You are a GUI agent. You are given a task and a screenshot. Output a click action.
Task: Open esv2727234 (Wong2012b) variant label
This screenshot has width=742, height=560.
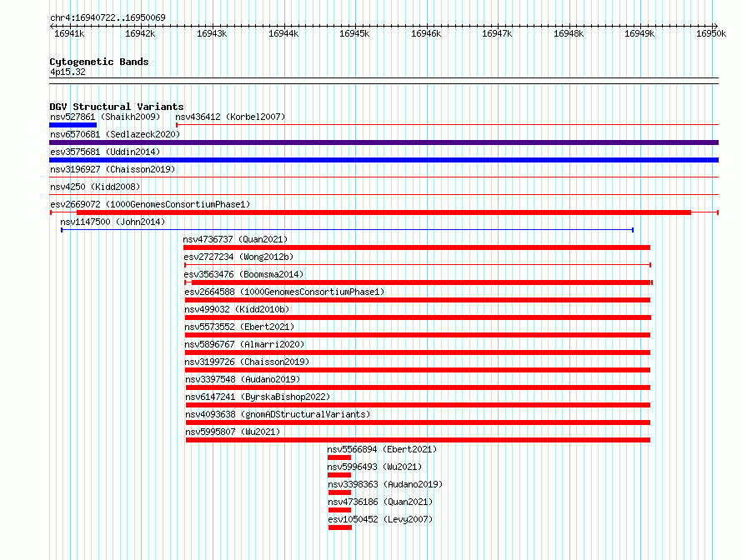tap(238, 257)
